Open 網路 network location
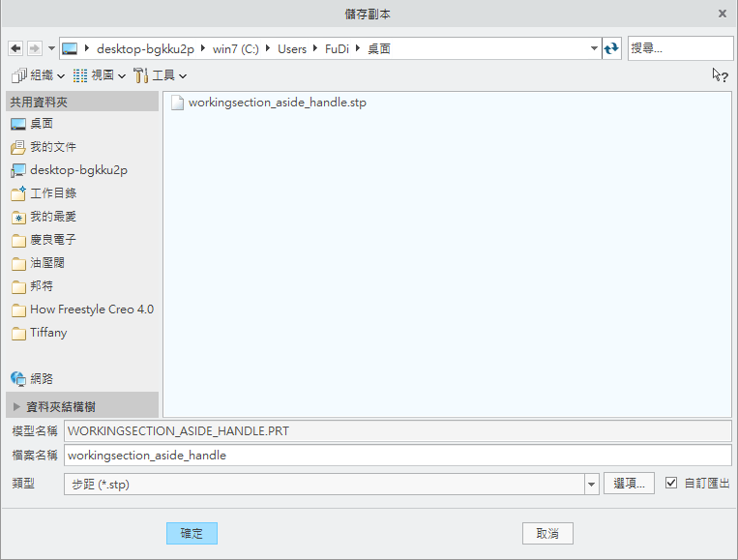The image size is (738, 560). coord(41,379)
